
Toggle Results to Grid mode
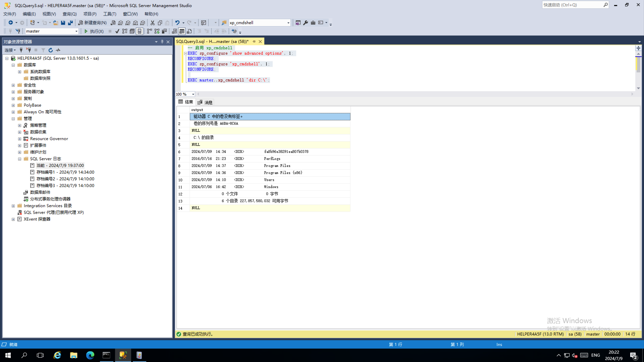tap(182, 31)
